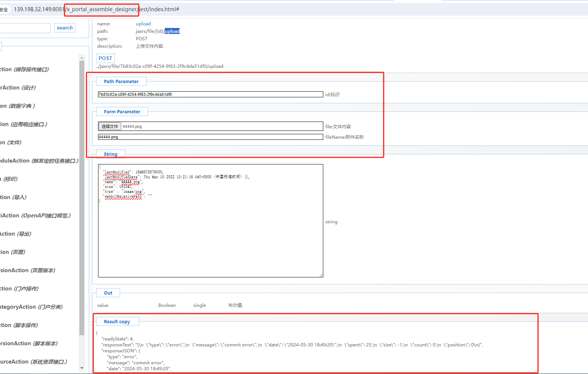Click the POST request button
Image resolution: width=588 pixels, height=374 pixels.
click(106, 58)
